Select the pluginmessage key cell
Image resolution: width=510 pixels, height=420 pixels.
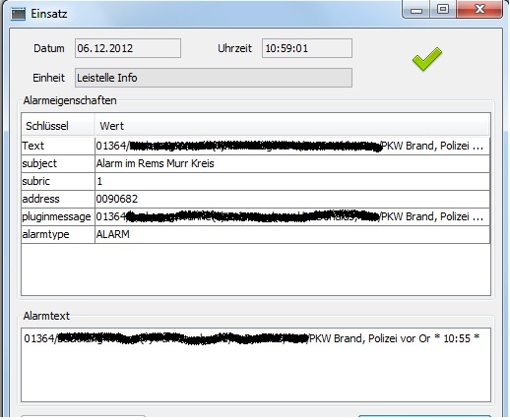(x=58, y=216)
